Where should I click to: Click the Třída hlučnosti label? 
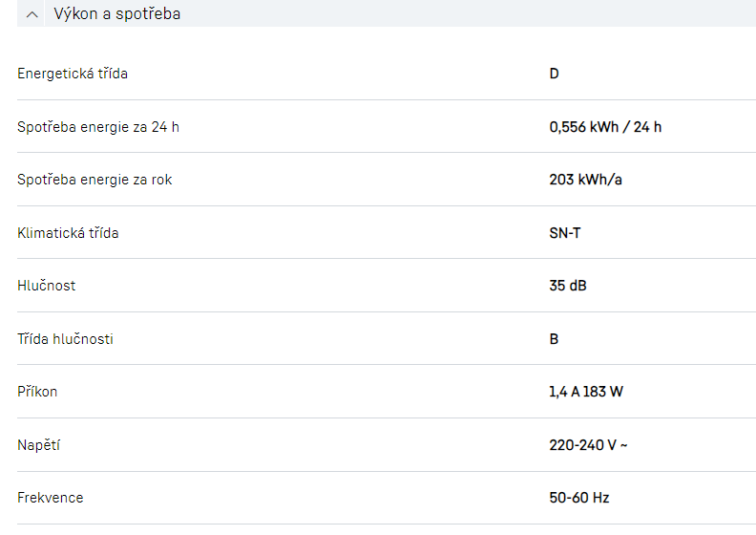[x=65, y=339]
